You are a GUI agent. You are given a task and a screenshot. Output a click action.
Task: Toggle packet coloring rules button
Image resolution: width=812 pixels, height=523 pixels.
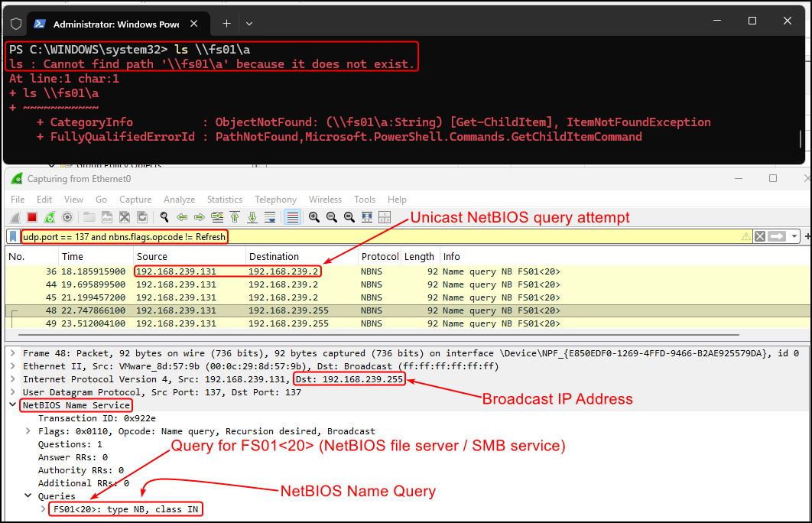(x=293, y=217)
